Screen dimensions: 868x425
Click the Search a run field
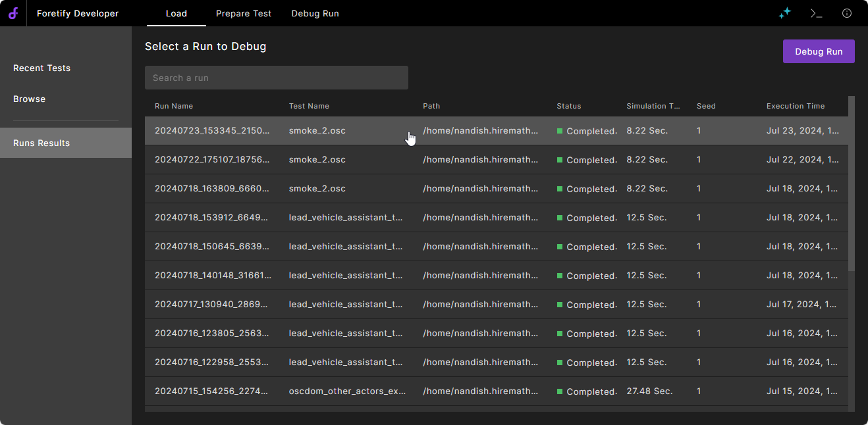(x=276, y=78)
